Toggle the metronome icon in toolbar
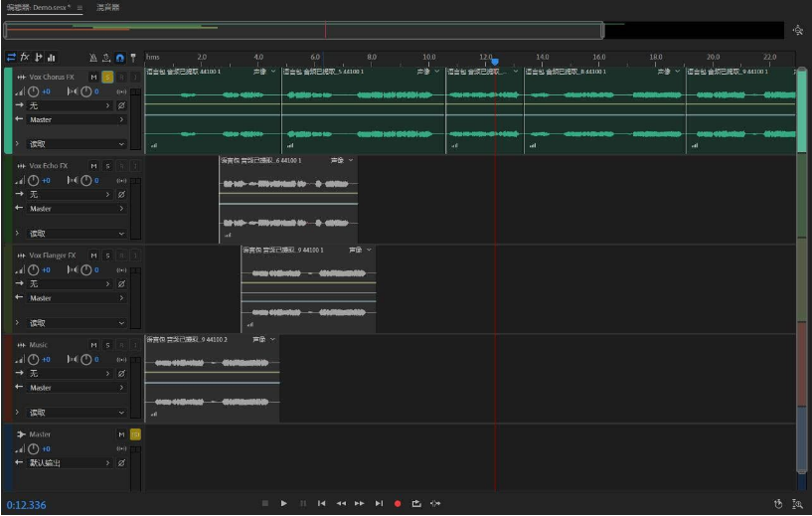This screenshot has width=812, height=516. point(92,58)
